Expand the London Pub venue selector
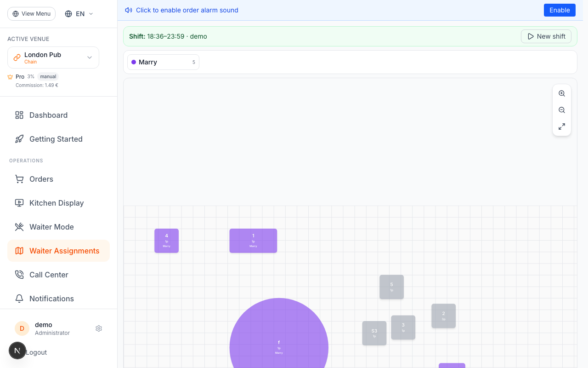This screenshot has width=588, height=368. tap(53, 57)
